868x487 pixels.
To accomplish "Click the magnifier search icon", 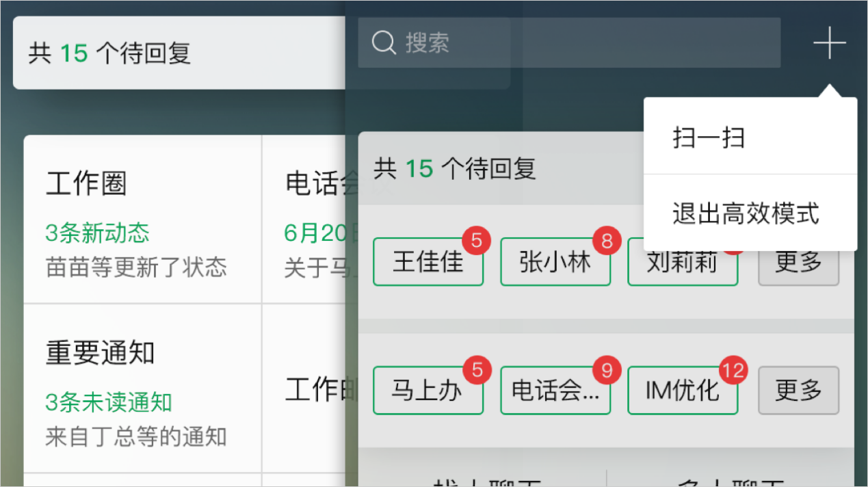I will [x=384, y=43].
